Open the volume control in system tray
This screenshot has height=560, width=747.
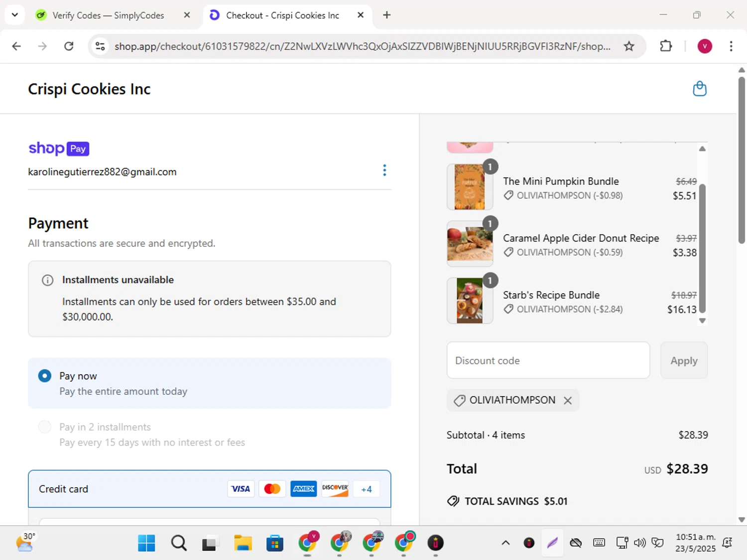tap(639, 543)
